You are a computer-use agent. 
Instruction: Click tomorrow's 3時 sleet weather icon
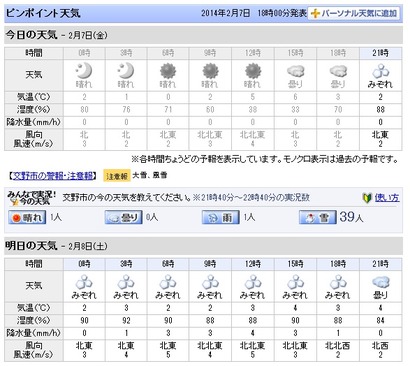126,282
